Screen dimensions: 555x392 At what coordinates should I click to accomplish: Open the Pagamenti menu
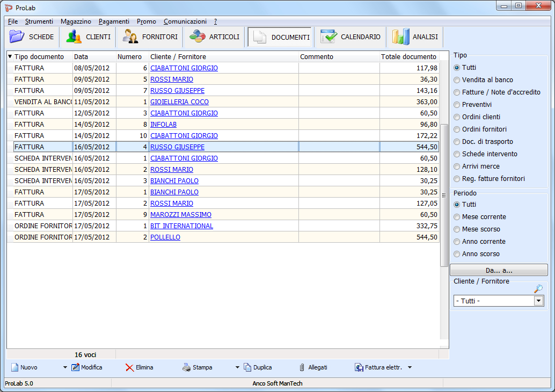pos(114,21)
